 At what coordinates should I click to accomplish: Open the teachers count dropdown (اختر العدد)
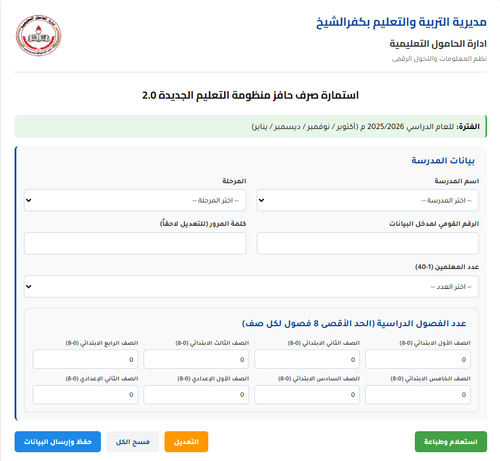pos(251,287)
